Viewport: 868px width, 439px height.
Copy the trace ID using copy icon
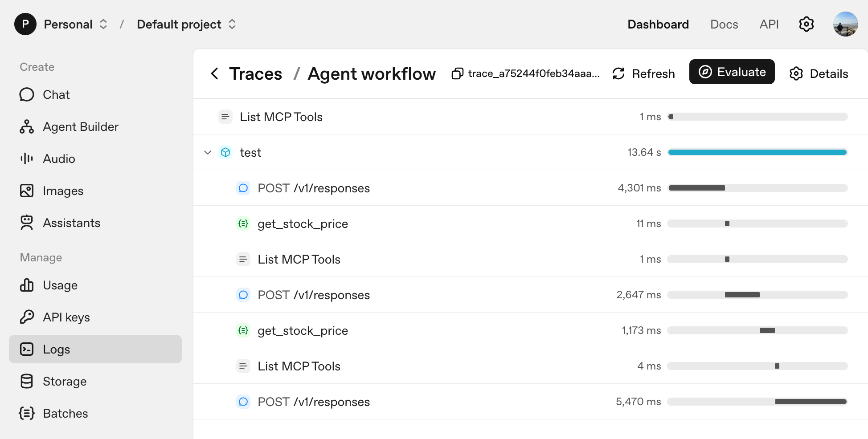click(457, 73)
